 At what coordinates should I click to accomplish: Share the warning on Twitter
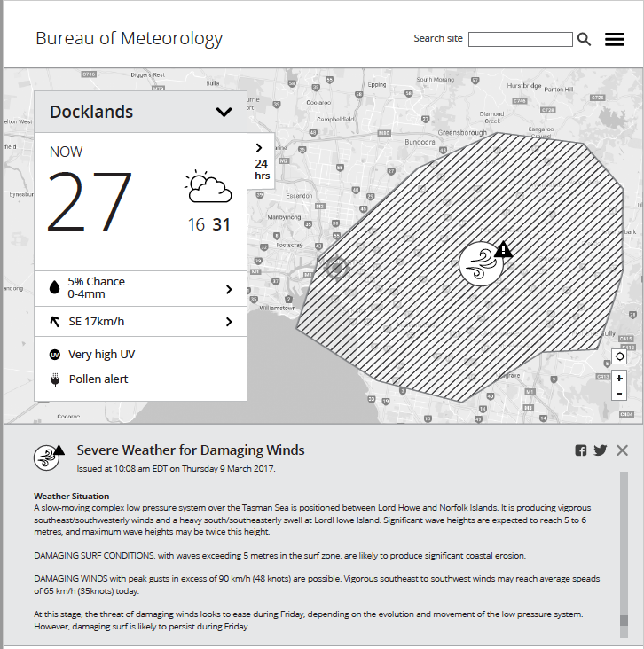(x=601, y=450)
